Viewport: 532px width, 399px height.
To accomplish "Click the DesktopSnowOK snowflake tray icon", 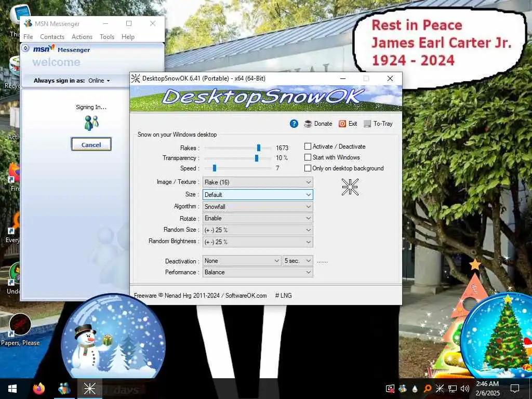I will click(x=440, y=389).
